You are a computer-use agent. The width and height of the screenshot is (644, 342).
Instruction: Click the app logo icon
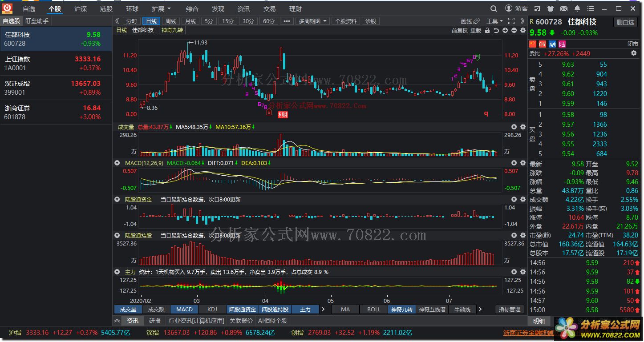(8, 8)
